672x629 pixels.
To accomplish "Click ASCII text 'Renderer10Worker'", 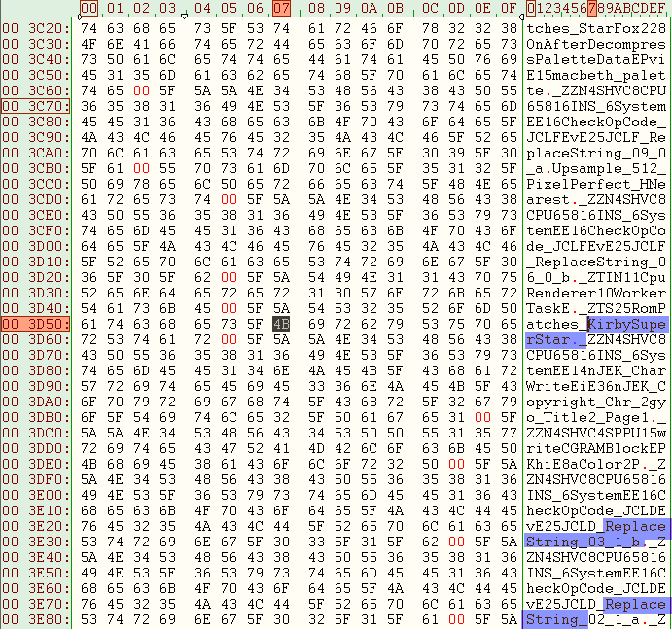I will [x=596, y=293].
